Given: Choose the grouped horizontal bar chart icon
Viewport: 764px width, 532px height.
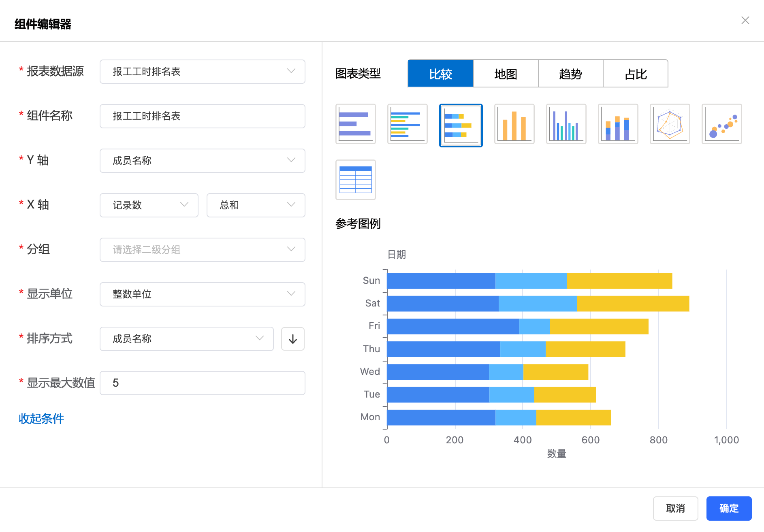Looking at the screenshot, I should 407,124.
